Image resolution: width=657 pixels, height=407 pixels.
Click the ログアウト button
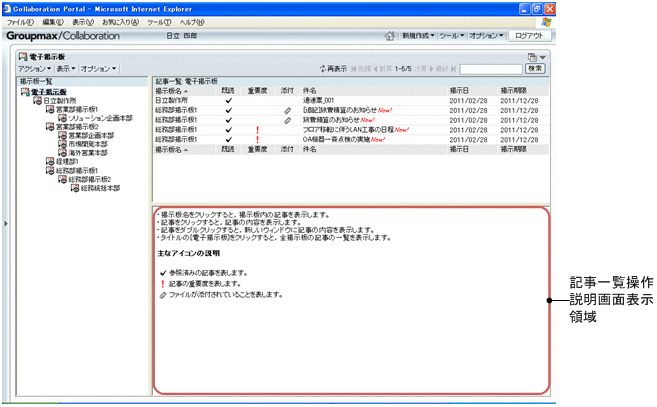[527, 35]
